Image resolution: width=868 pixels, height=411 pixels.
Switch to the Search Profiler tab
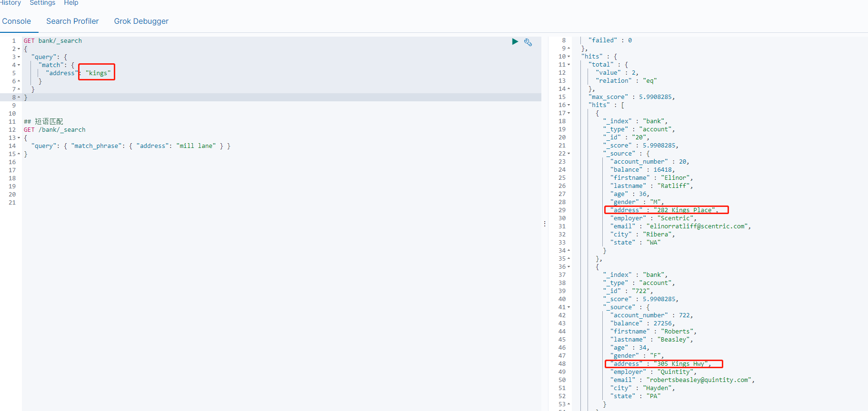(x=72, y=21)
